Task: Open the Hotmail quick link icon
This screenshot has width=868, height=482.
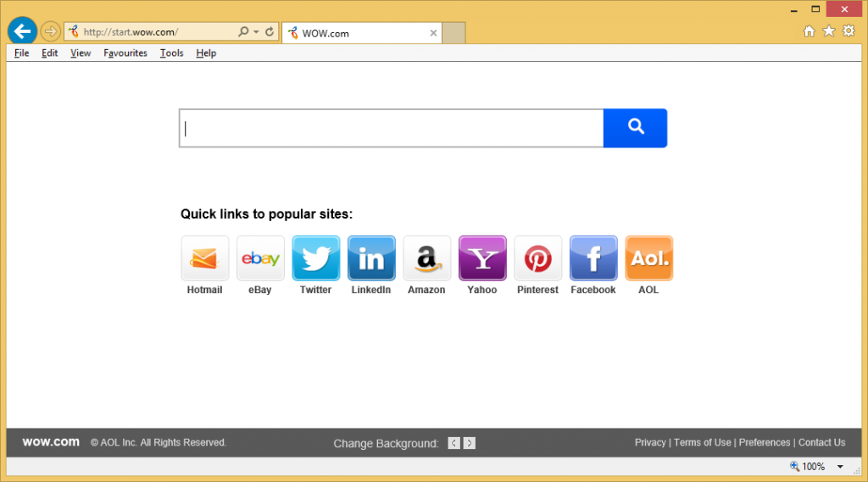Action: coord(205,258)
